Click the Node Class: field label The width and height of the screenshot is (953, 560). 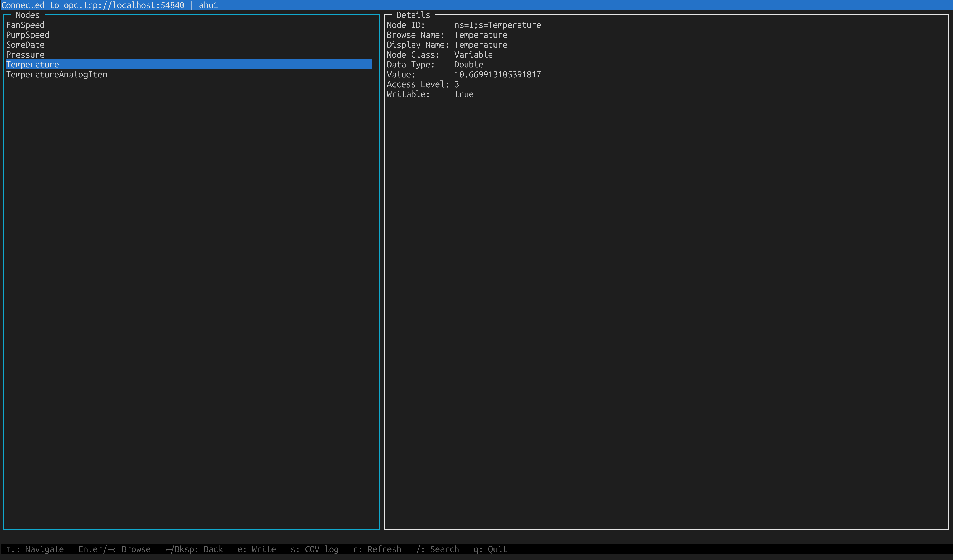(x=413, y=55)
